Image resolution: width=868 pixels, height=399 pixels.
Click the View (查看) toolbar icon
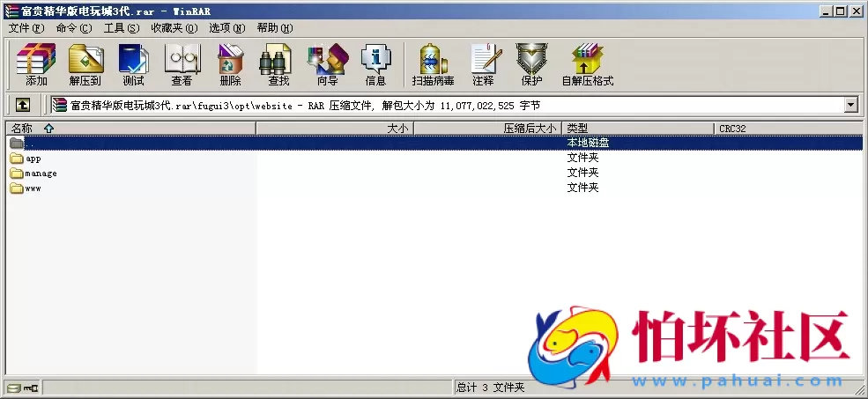182,59
